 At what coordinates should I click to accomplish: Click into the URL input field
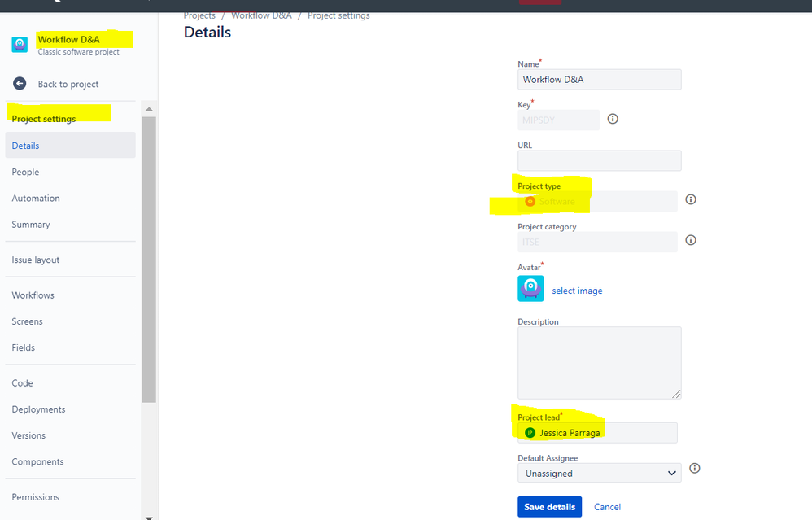(599, 160)
